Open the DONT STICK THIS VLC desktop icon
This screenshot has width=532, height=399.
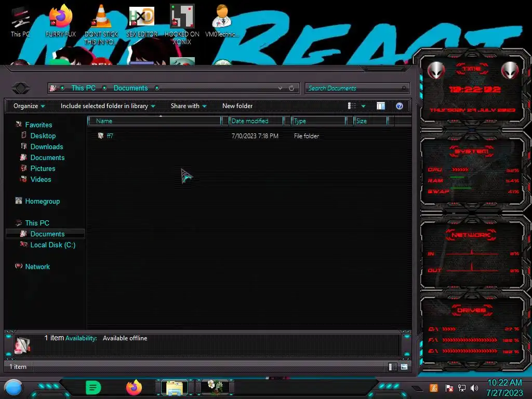coord(101,24)
